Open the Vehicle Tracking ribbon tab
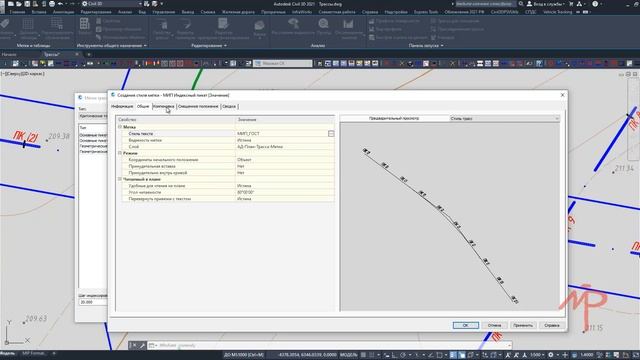Viewport: 640px width, 360px height. click(557, 12)
